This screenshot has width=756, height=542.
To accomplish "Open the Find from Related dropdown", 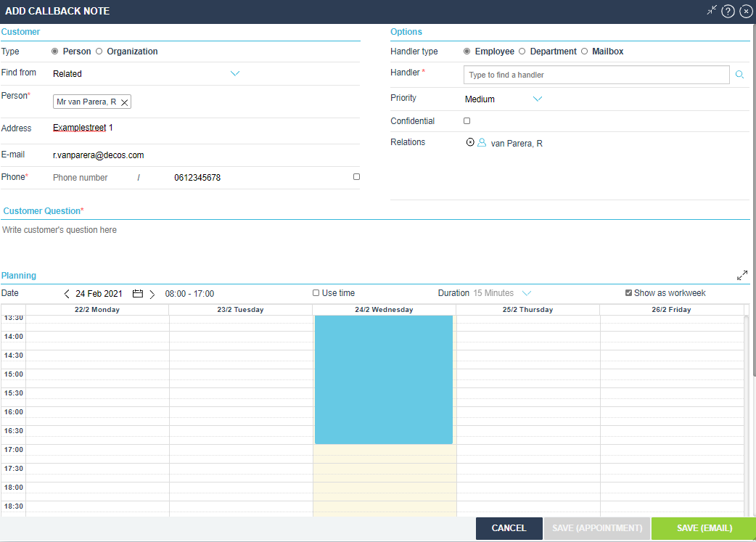I will (x=234, y=73).
